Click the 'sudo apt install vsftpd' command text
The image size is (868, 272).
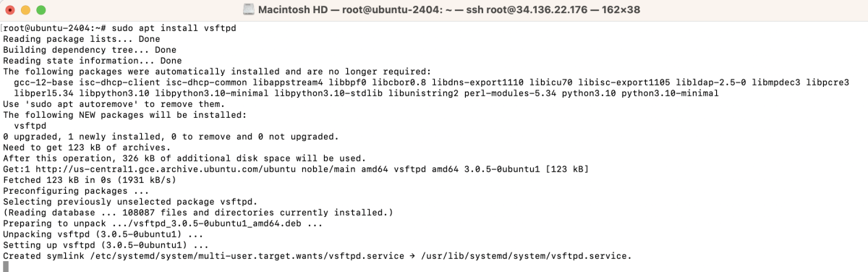174,27
